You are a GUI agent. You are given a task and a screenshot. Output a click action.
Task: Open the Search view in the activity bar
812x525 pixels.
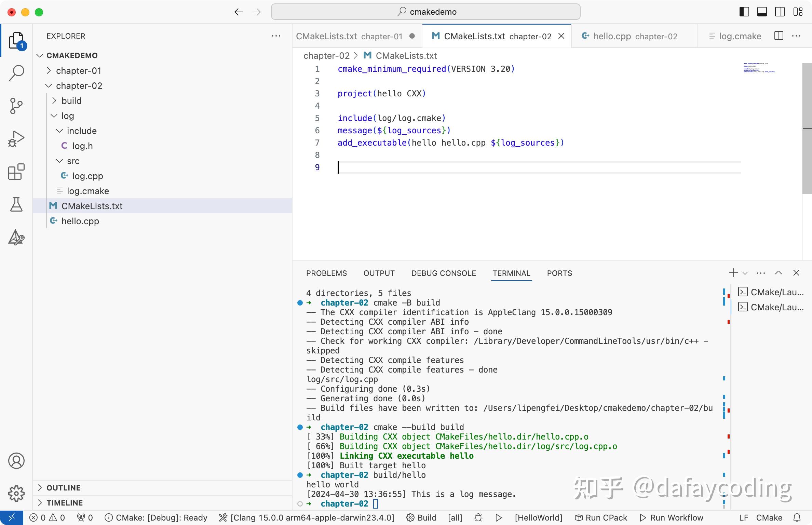(x=16, y=72)
